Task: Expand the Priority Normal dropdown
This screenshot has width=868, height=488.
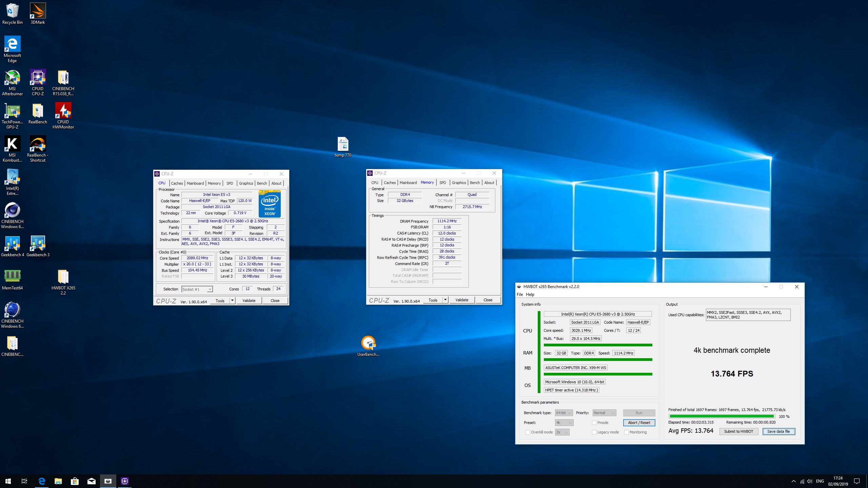Action: (x=604, y=413)
